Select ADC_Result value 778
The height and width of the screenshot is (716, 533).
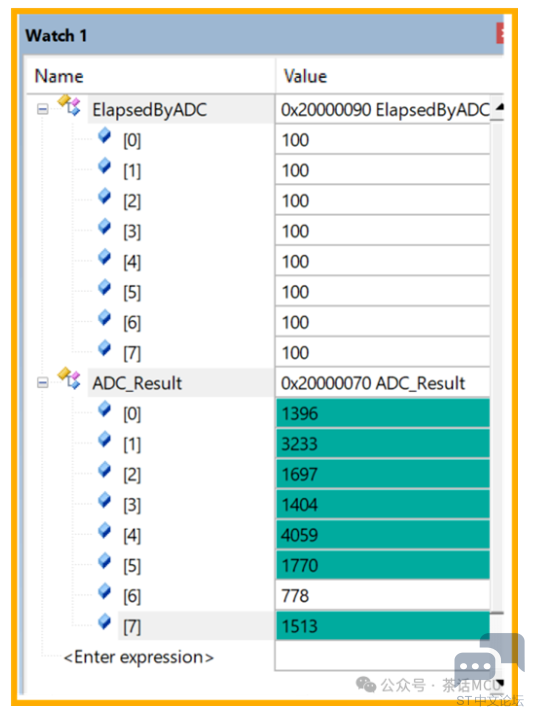pos(383,595)
